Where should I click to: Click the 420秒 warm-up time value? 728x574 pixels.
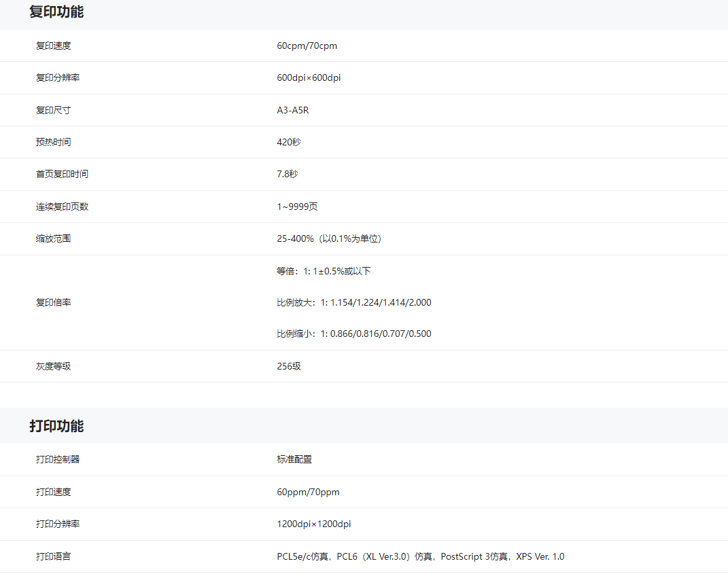tap(288, 142)
